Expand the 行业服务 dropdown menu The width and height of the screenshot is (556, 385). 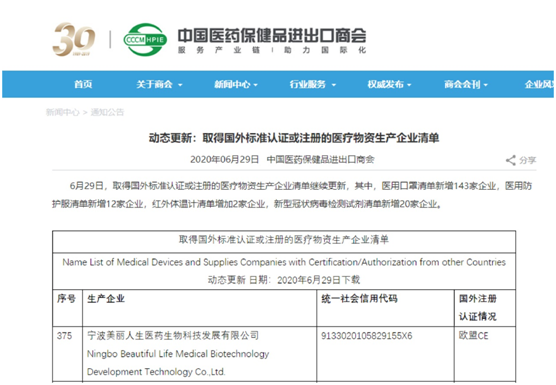point(313,84)
